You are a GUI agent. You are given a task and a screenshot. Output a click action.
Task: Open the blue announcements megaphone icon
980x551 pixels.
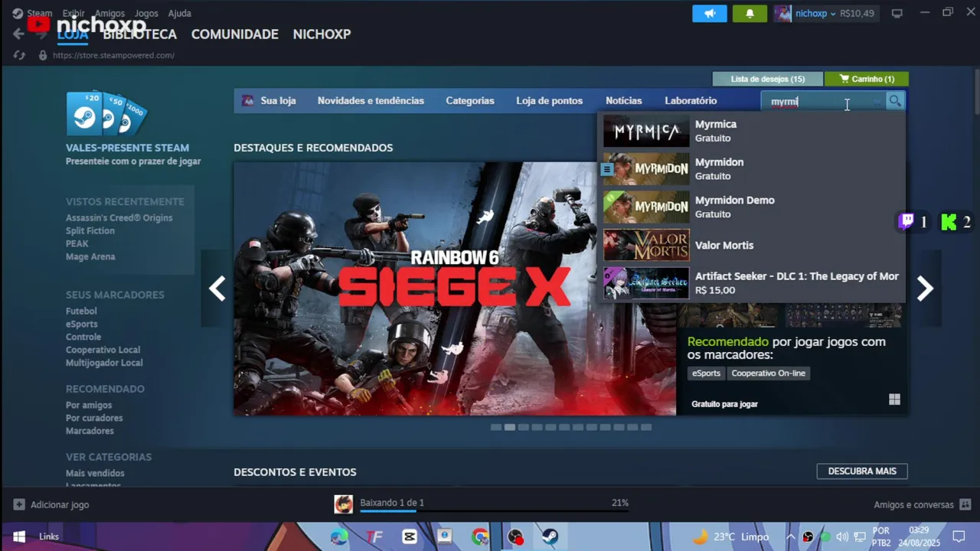point(710,13)
